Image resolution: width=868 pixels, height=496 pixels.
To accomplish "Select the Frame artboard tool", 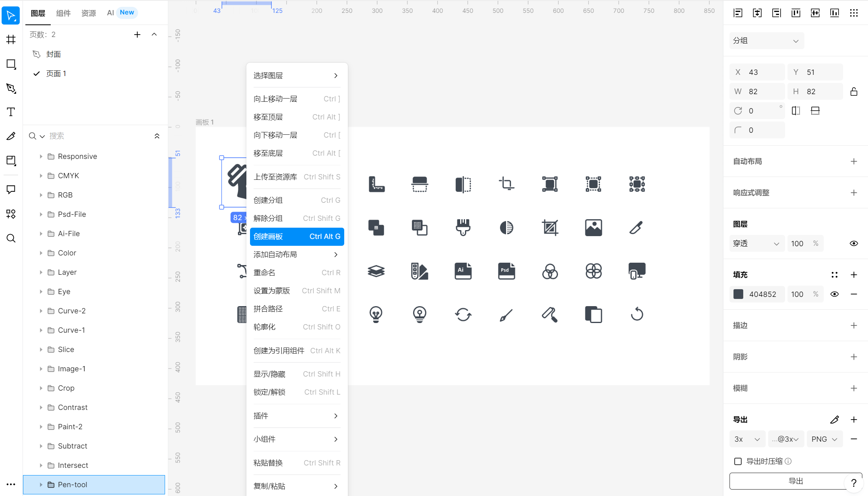I will pos(11,39).
